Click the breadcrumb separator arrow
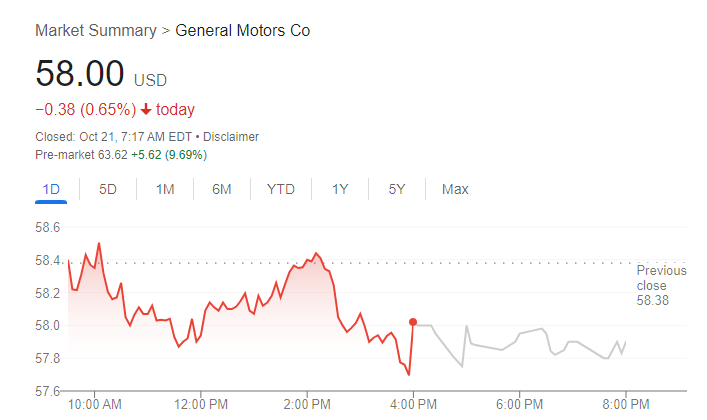 pyautogui.click(x=166, y=31)
